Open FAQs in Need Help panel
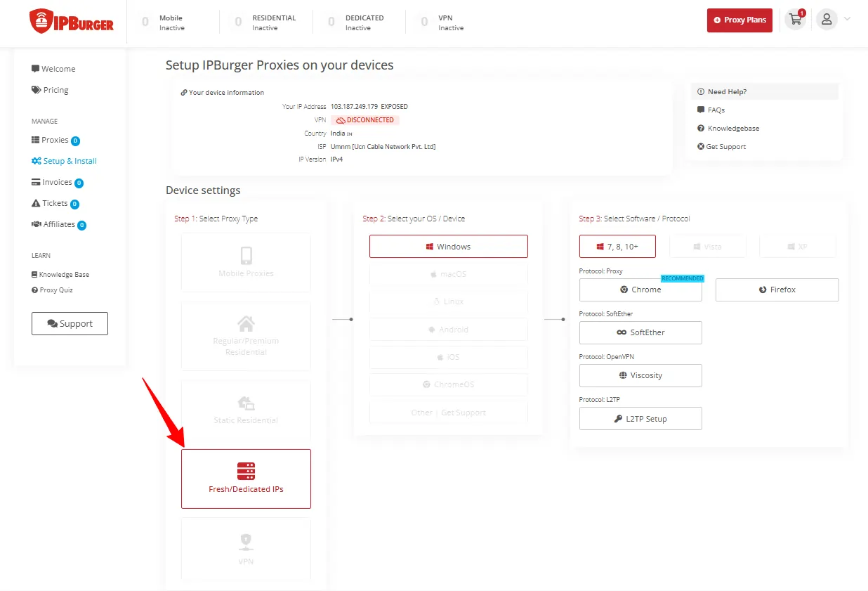868x591 pixels. point(711,110)
